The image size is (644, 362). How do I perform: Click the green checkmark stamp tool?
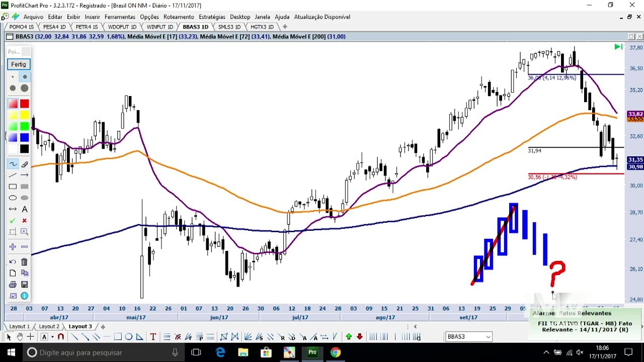coord(13,221)
